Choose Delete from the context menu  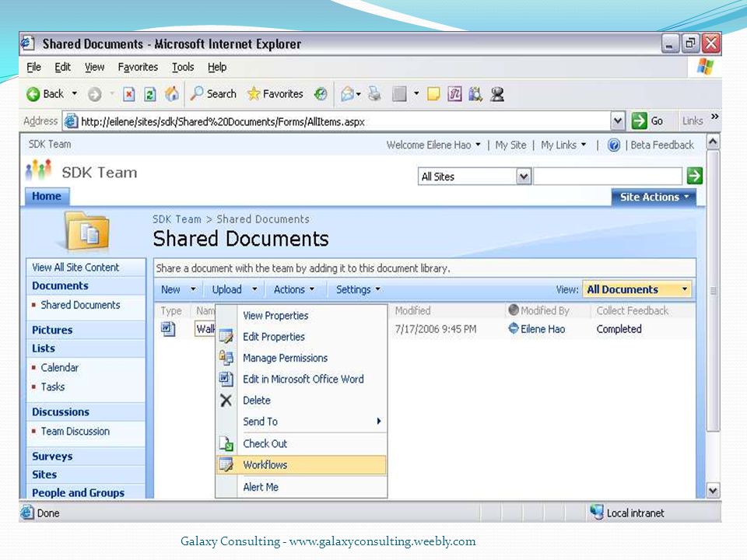(x=301, y=400)
